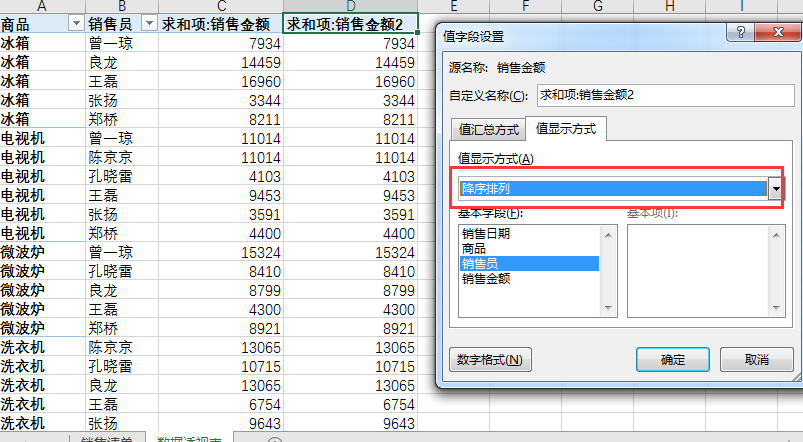Open the 销售员 column filter dropdown
This screenshot has width=803, height=442.
tap(148, 24)
